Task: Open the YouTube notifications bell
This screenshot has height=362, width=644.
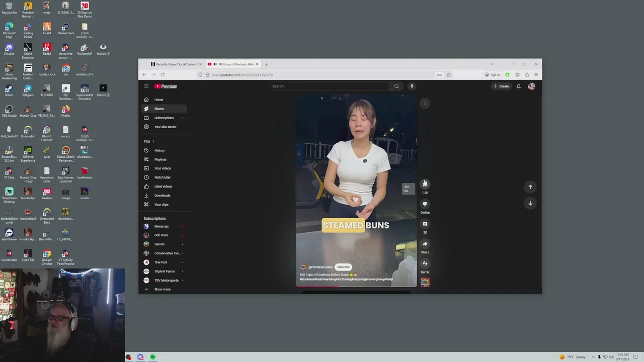Action: tap(519, 86)
